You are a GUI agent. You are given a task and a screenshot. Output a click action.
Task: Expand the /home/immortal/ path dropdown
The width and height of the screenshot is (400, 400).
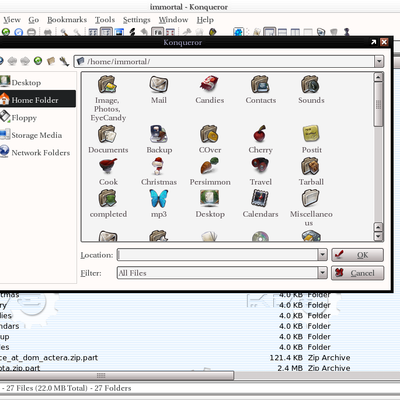pyautogui.click(x=379, y=61)
